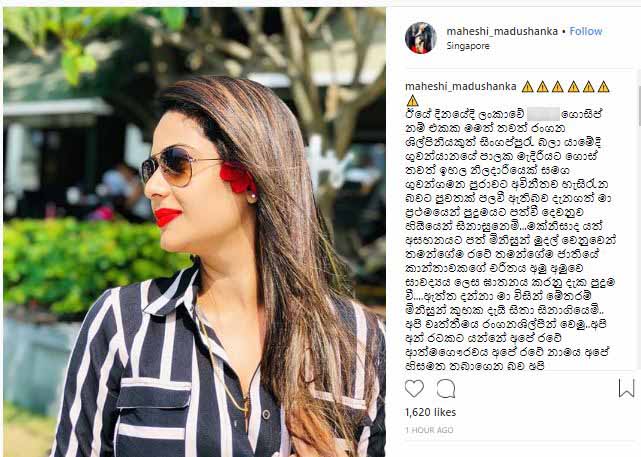641x457 pixels.
Task: Click the photo of the woman in sunglasses
Action: [194, 231]
